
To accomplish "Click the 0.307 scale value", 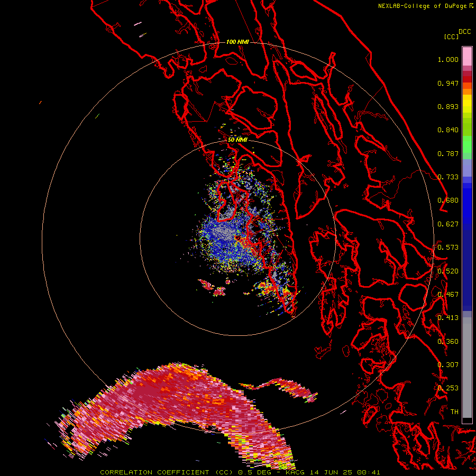I will [x=448, y=365].
